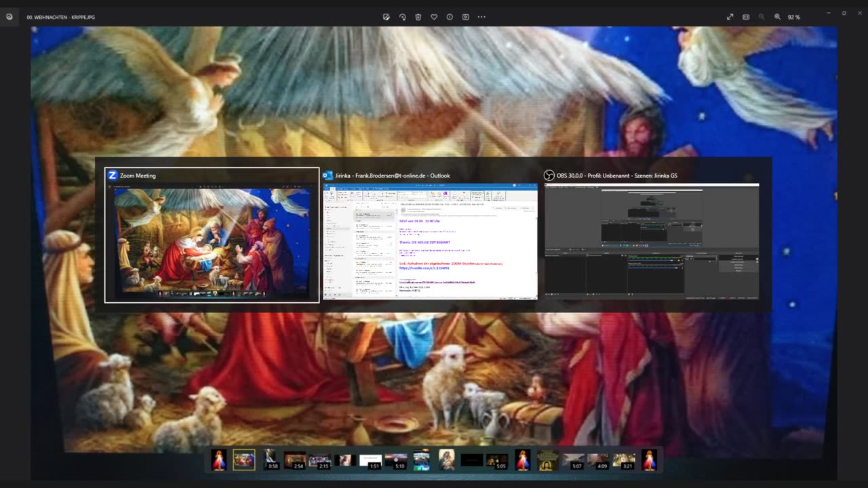Restore down the Photos window

click(x=844, y=13)
